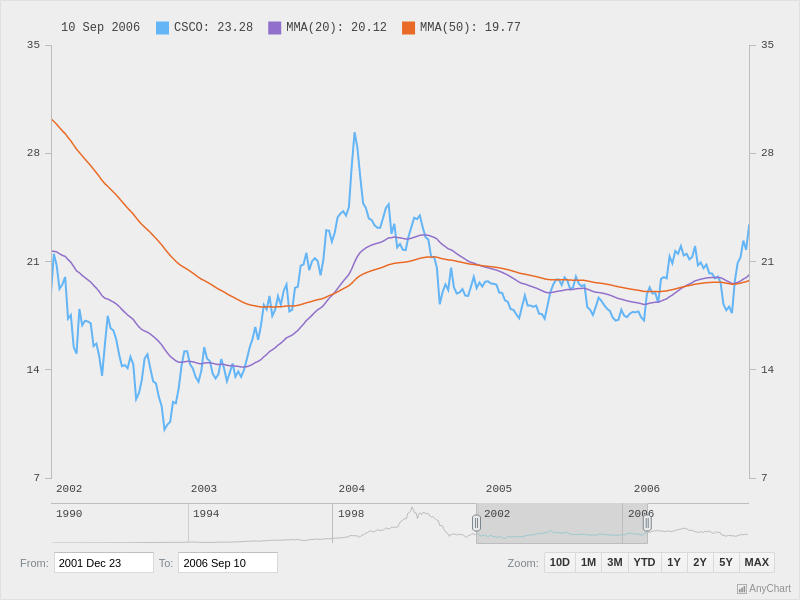Click the From date input field
This screenshot has height=600, width=800.
[x=104, y=563]
